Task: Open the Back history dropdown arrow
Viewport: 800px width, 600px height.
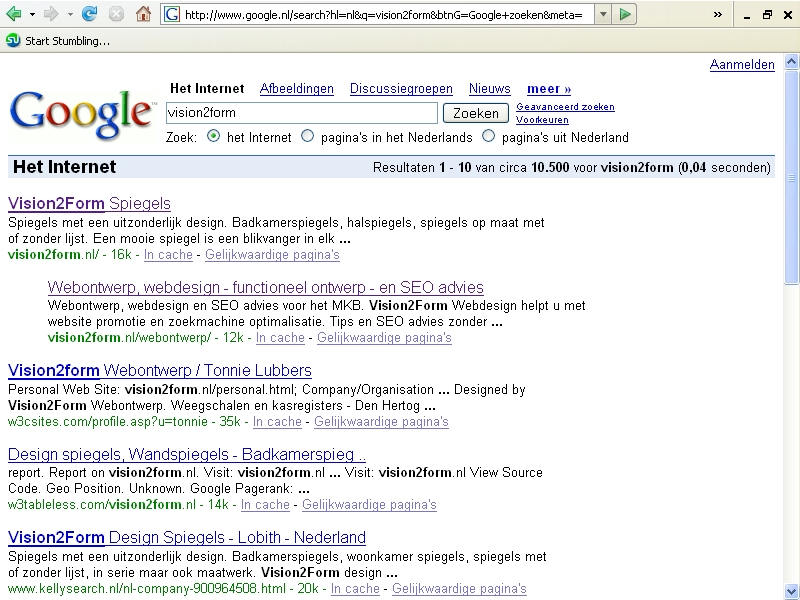Action: (32, 14)
